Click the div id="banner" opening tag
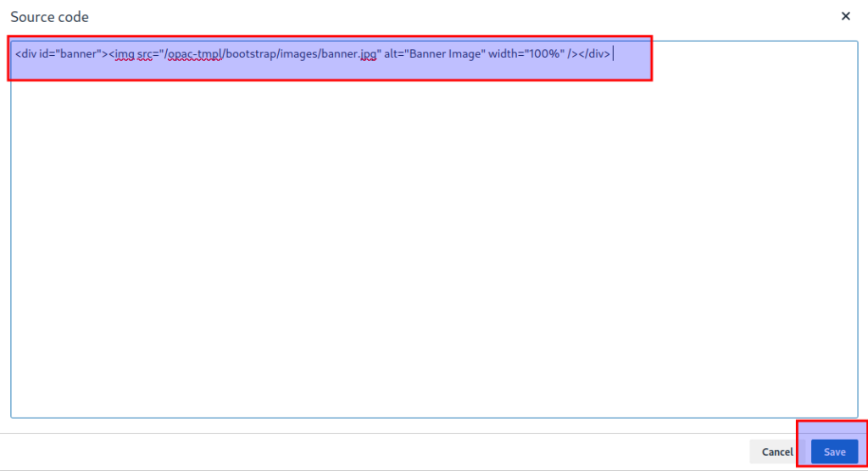 coord(61,53)
